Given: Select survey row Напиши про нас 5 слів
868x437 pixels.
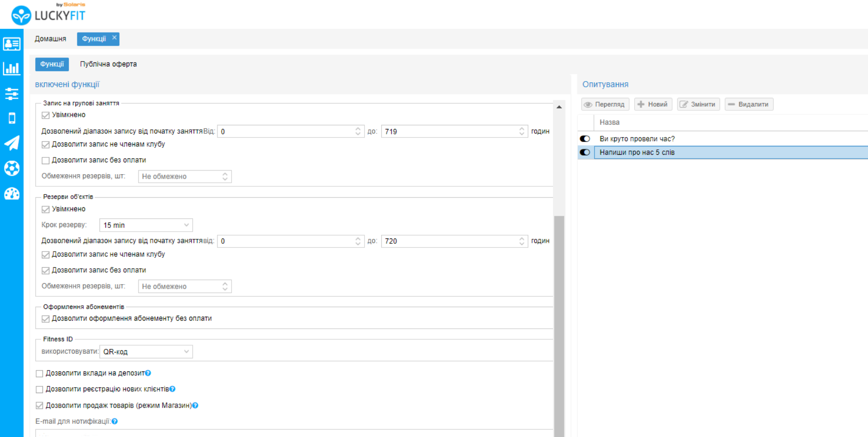Looking at the screenshot, I should [x=723, y=152].
